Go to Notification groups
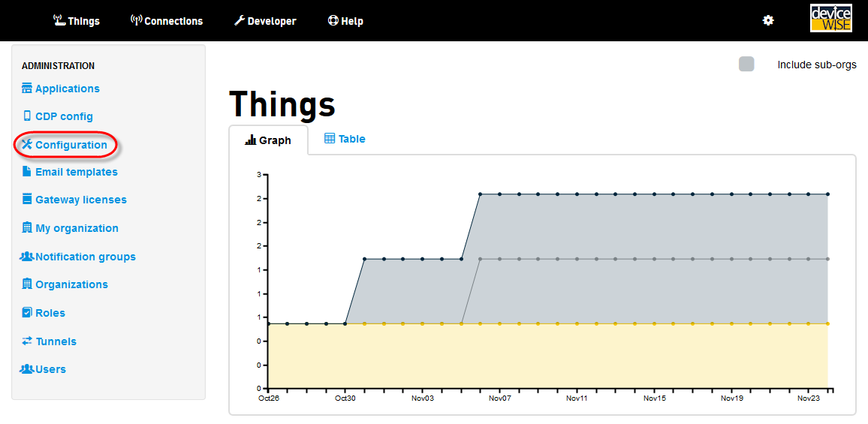 (x=85, y=257)
